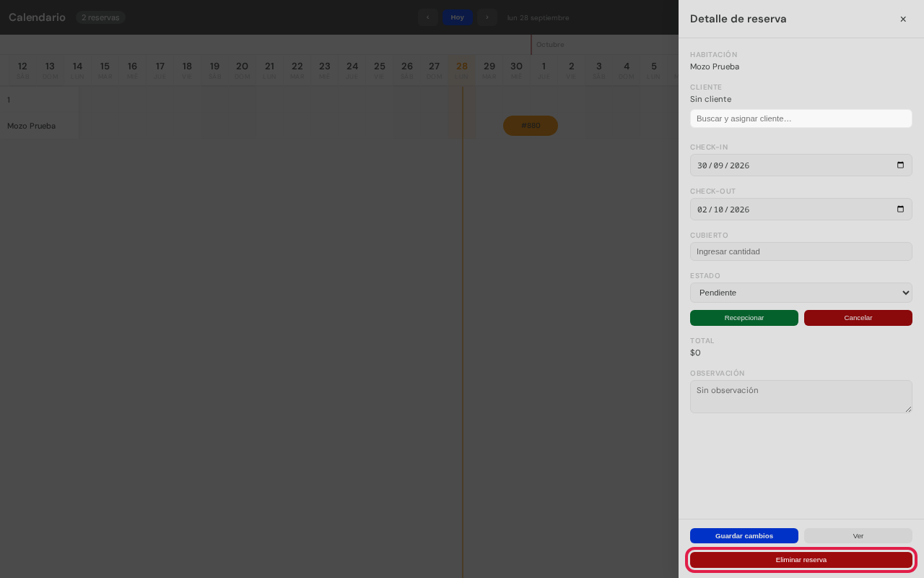Go to next period with right arrow
924x578 pixels.
point(487,17)
